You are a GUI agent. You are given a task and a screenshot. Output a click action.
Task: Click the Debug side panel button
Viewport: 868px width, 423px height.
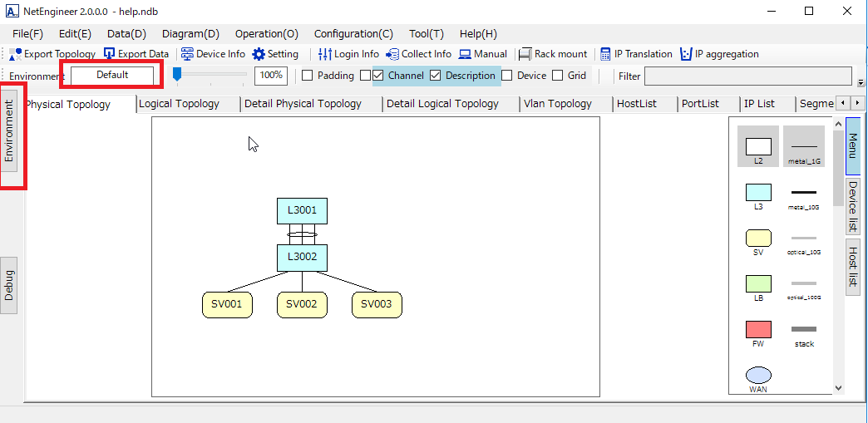point(9,284)
